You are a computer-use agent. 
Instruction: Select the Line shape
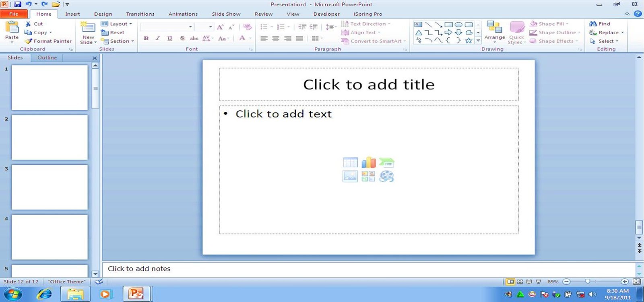point(429,25)
